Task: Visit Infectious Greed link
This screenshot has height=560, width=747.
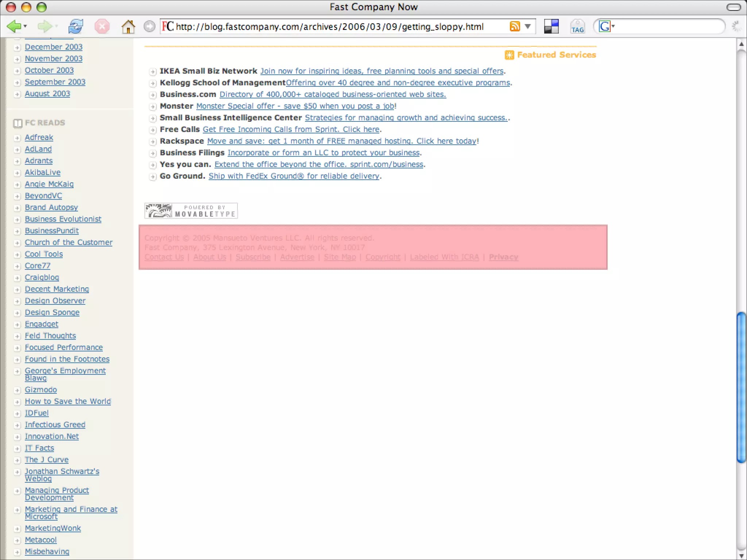Action: (x=55, y=424)
